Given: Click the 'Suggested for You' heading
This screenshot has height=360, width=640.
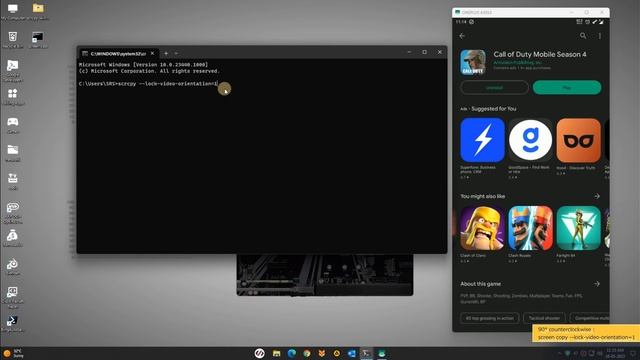Looking at the screenshot, I should coord(493,109).
